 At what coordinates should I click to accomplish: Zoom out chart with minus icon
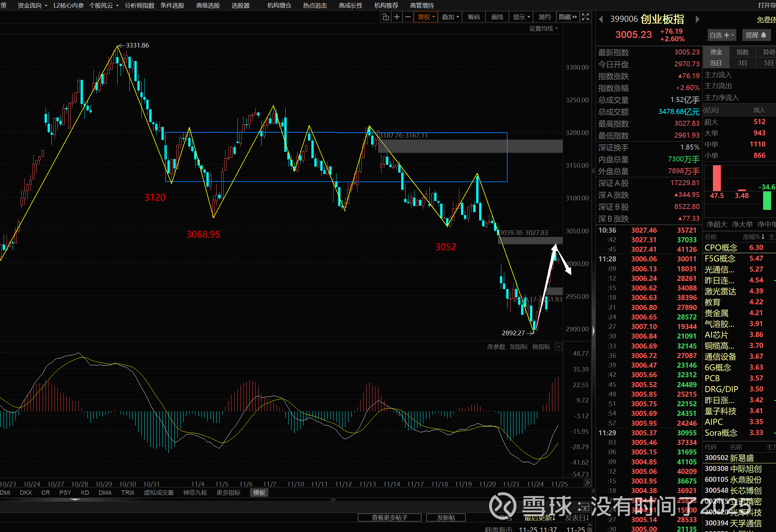(408, 17)
